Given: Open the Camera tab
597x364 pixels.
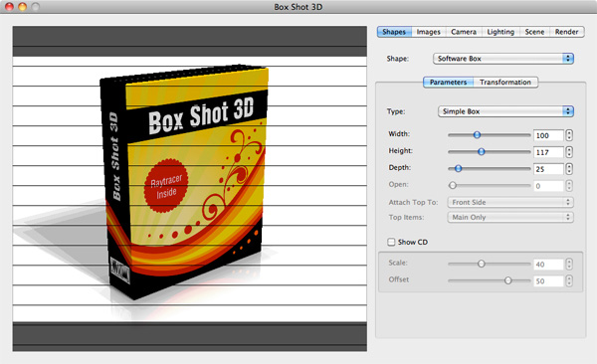Looking at the screenshot, I should coord(464,32).
